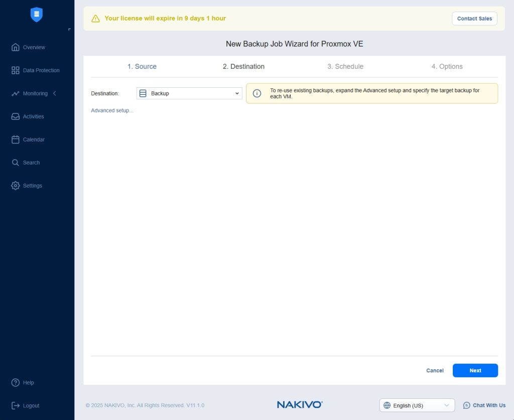Click the NAKIVO shield logo icon
This screenshot has width=514, height=420.
tap(37, 15)
